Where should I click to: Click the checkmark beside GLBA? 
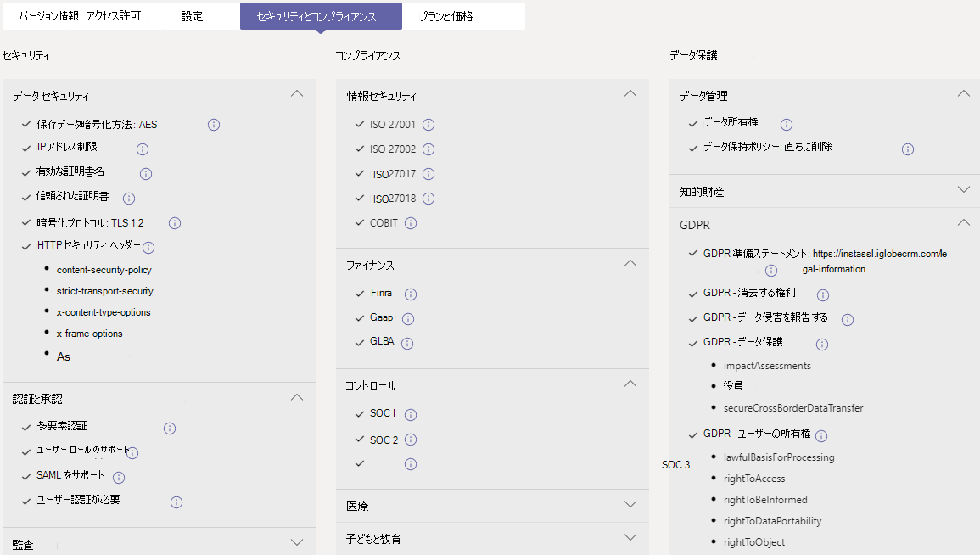click(x=358, y=343)
